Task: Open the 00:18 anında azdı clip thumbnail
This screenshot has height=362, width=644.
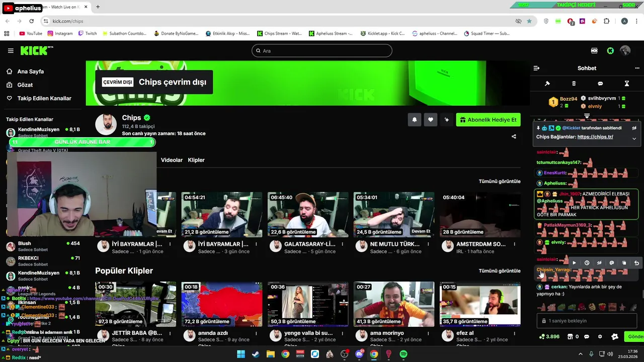Action: click(222, 304)
